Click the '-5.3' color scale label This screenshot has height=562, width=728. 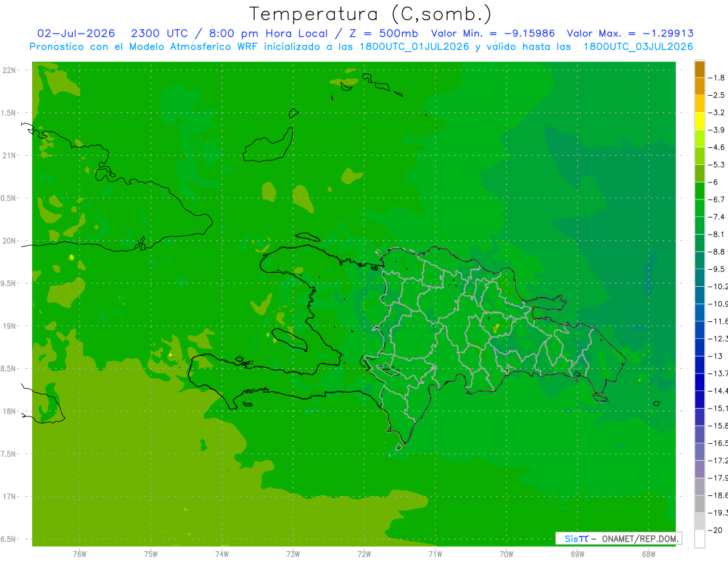[716, 165]
